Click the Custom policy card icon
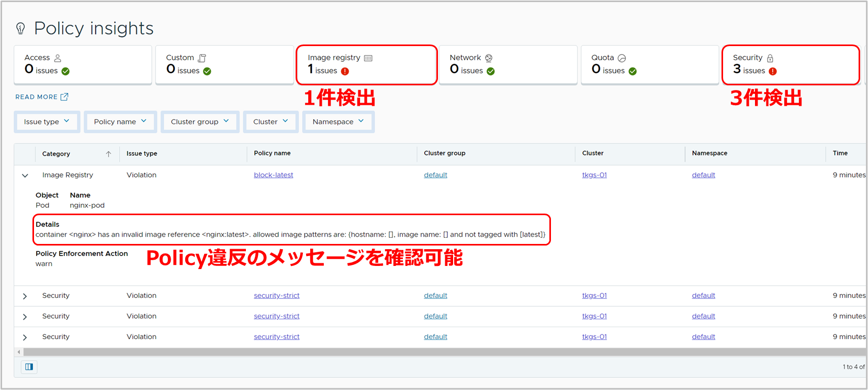This screenshot has height=390, width=868. (x=202, y=58)
